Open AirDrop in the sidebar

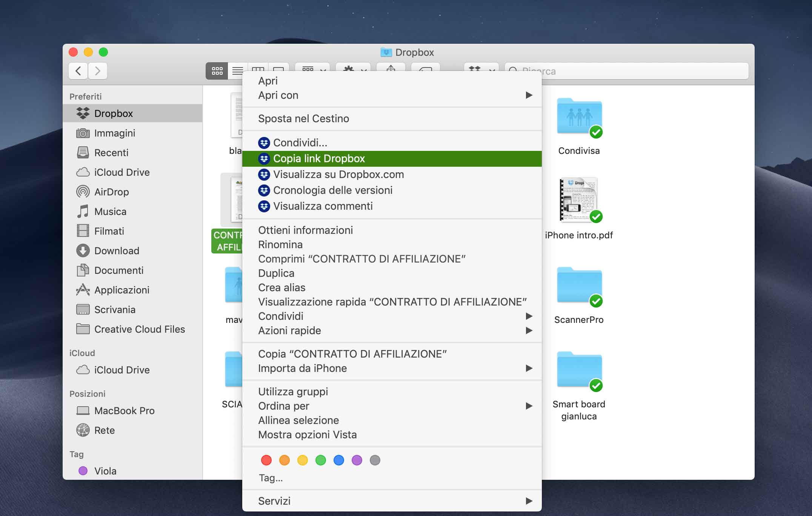pyautogui.click(x=111, y=192)
